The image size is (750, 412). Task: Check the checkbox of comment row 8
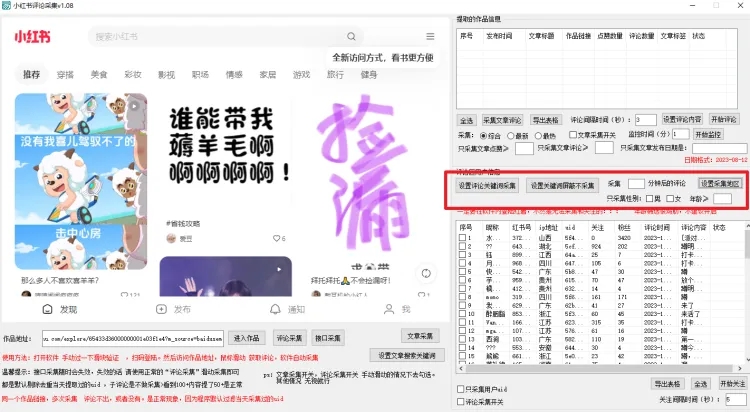(x=463, y=297)
